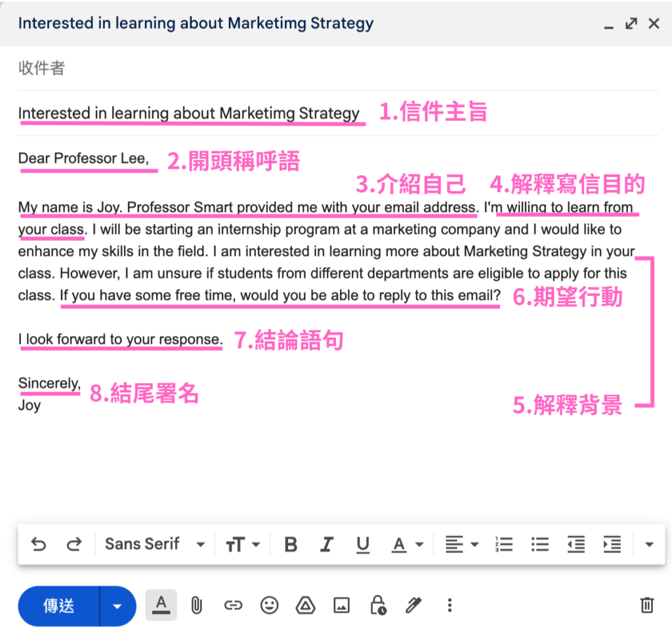Apply italic styling to text
This screenshot has width=672, height=637.
pos(326,544)
